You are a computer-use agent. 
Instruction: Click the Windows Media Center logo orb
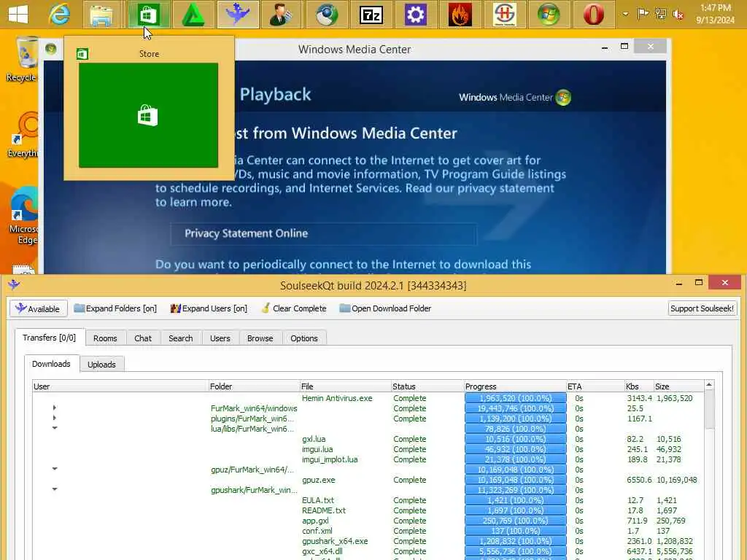click(x=563, y=97)
